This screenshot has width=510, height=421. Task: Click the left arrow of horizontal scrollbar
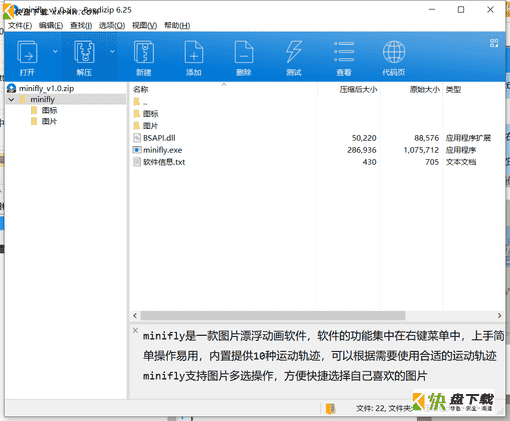[x=135, y=315]
